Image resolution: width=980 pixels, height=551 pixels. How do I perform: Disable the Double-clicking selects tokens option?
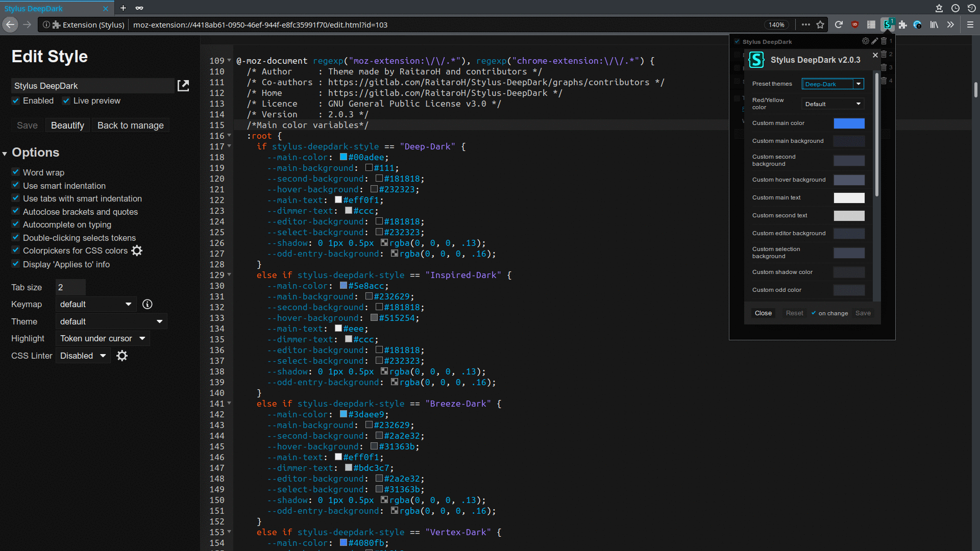pyautogui.click(x=15, y=237)
